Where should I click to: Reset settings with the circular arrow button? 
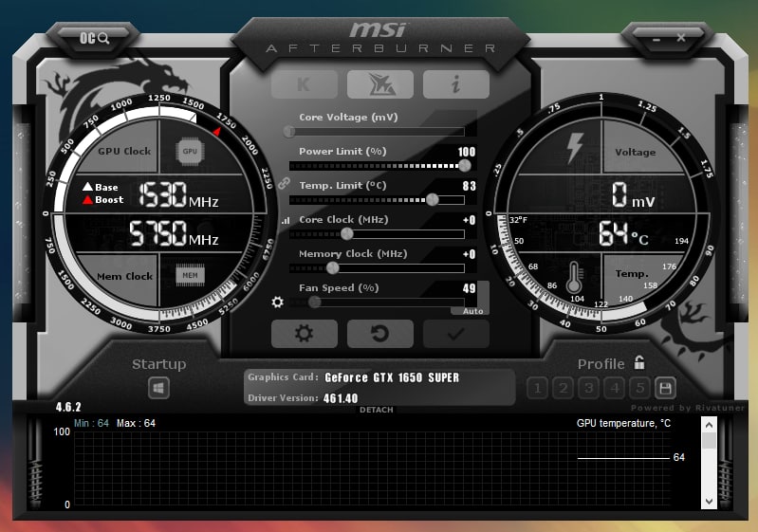tap(380, 334)
